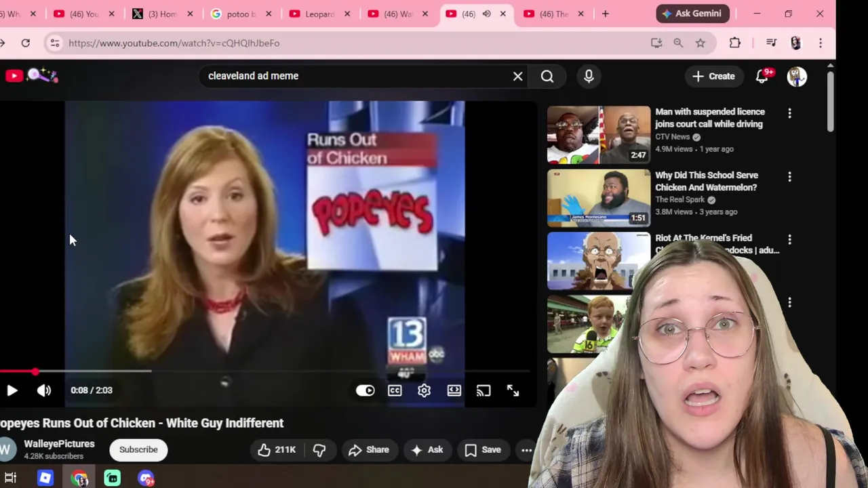Open options for School Serve Chicken video
868x488 pixels.
(x=789, y=176)
